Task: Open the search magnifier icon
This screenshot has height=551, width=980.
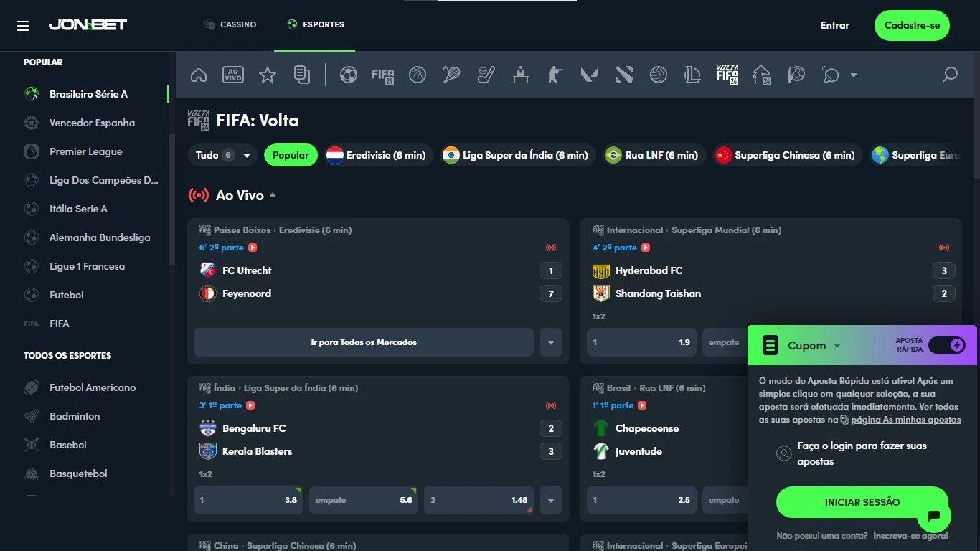Action: tap(951, 75)
